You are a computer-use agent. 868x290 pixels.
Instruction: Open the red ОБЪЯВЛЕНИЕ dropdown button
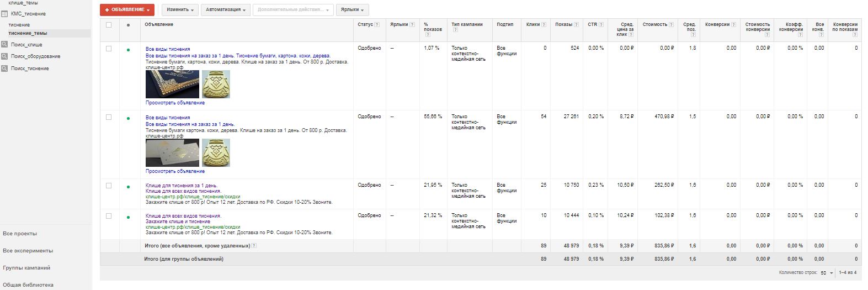127,9
